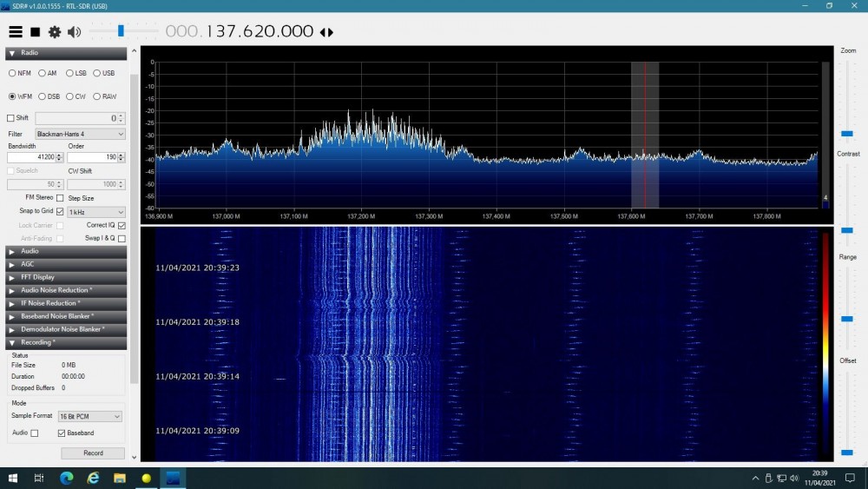Open the Blackman-Harris 4 filter dropdown
868x489 pixels.
[x=80, y=134]
